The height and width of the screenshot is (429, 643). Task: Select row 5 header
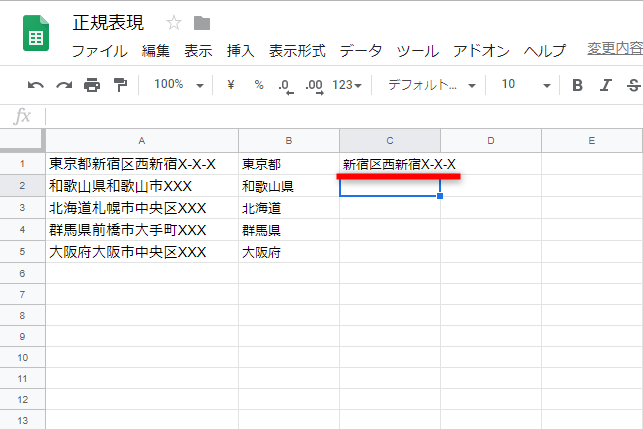(23, 251)
